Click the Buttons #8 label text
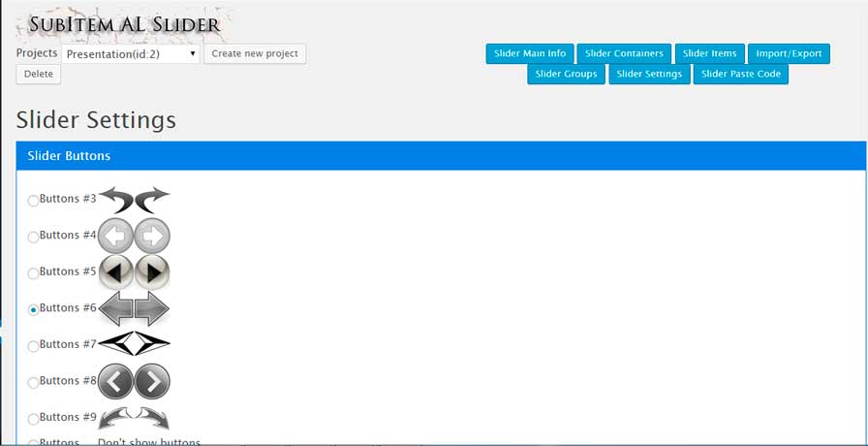This screenshot has height=446, width=868. [x=68, y=381]
